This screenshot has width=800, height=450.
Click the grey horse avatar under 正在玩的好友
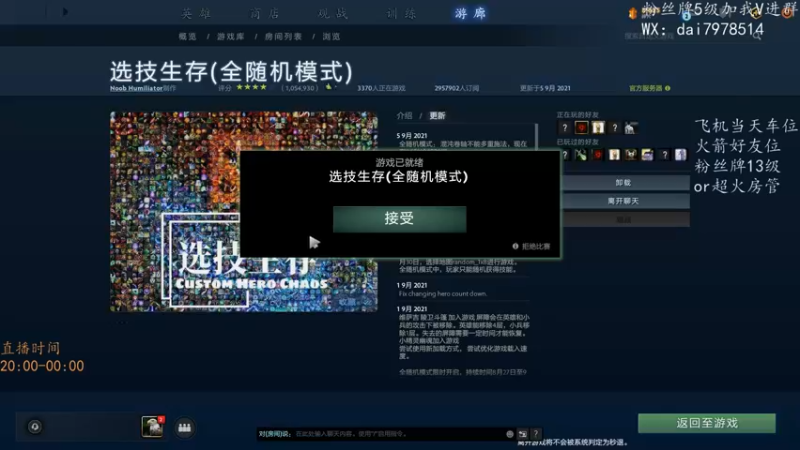[x=631, y=128]
